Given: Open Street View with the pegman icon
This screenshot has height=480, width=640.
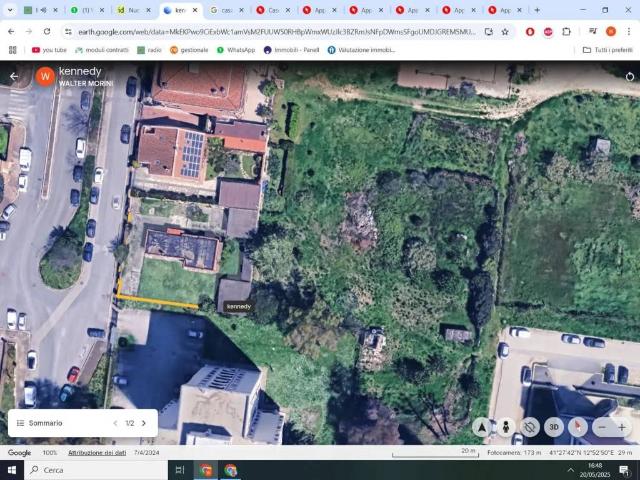Looking at the screenshot, I should (506, 427).
